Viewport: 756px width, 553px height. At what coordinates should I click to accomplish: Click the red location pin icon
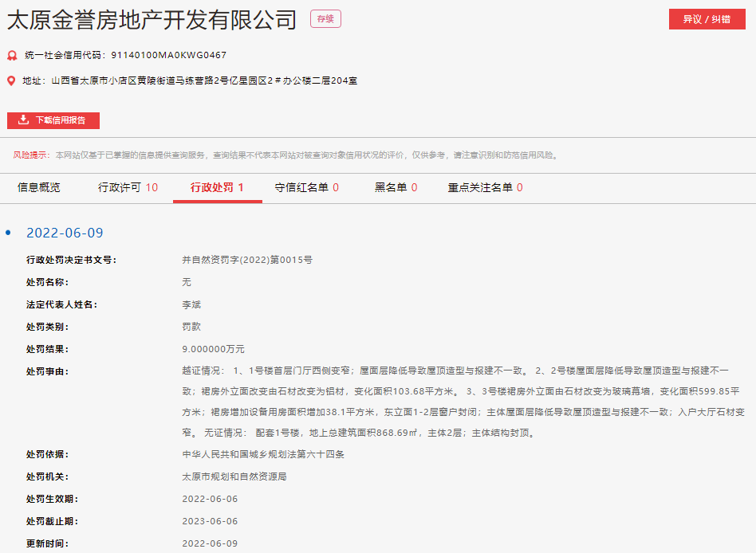[12, 80]
